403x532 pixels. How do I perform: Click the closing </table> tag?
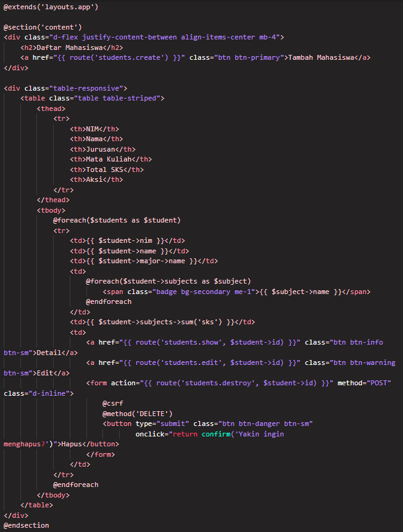(36, 505)
